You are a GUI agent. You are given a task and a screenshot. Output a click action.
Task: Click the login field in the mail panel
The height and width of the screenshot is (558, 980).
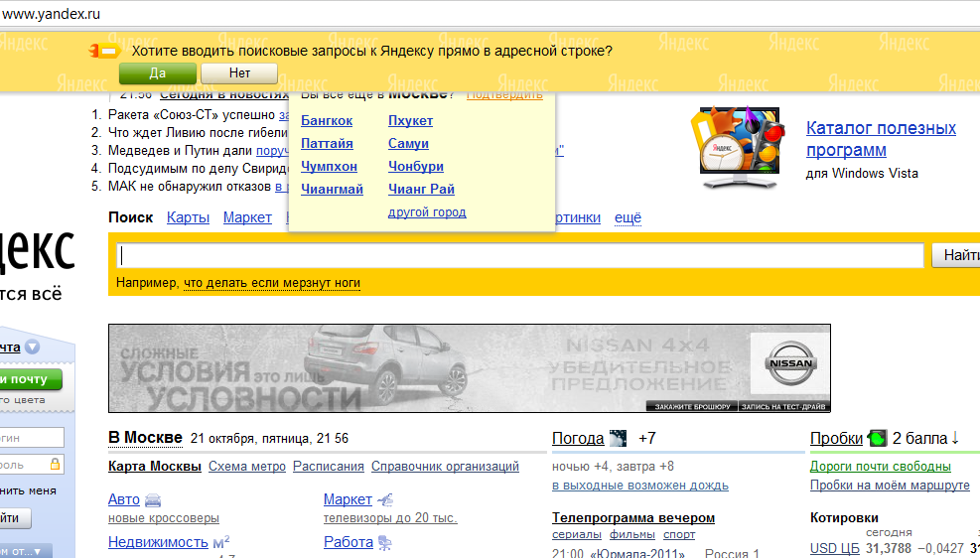[31, 438]
